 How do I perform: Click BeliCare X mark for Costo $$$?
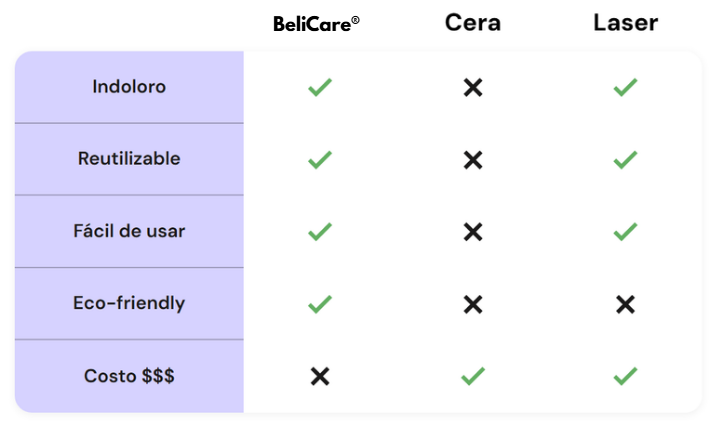click(320, 376)
